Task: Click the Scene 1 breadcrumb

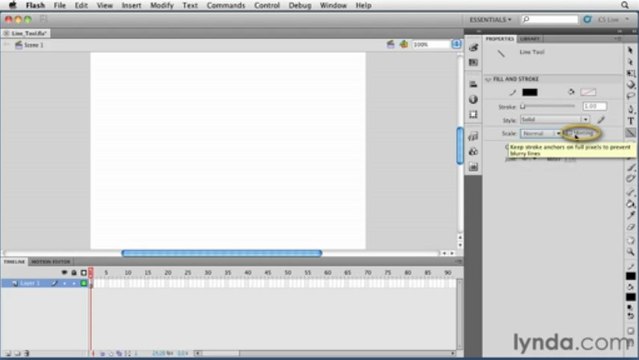Action: coord(29,45)
